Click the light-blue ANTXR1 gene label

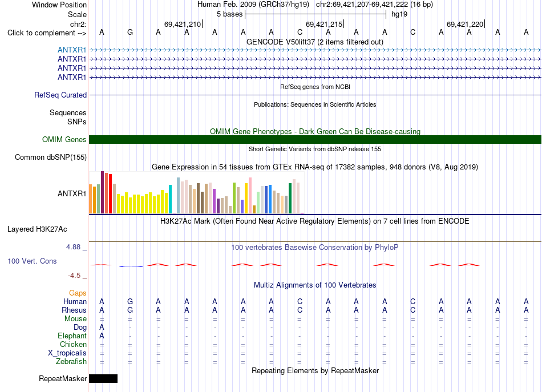72,50
